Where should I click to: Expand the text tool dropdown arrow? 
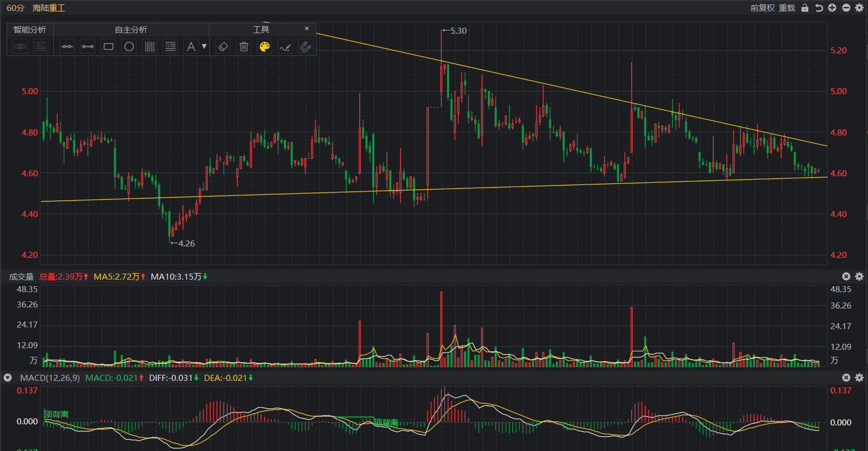pos(204,46)
